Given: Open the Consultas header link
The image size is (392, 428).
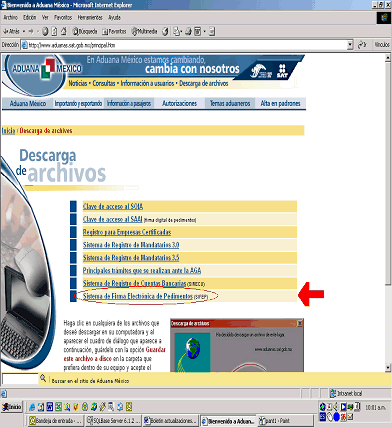Looking at the screenshot, I should (x=104, y=83).
